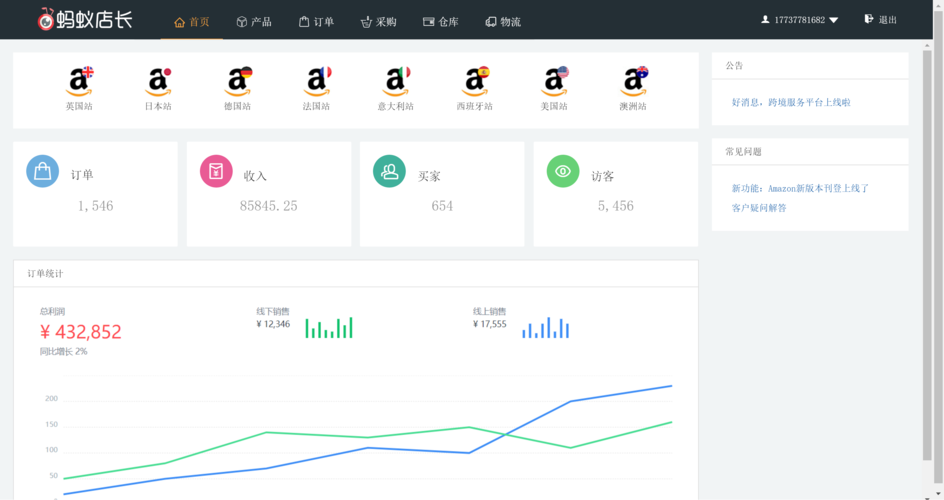Open the 好消息,跨境服务平台上线啦 announcement
Image resolution: width=944 pixels, height=500 pixels.
(x=791, y=102)
